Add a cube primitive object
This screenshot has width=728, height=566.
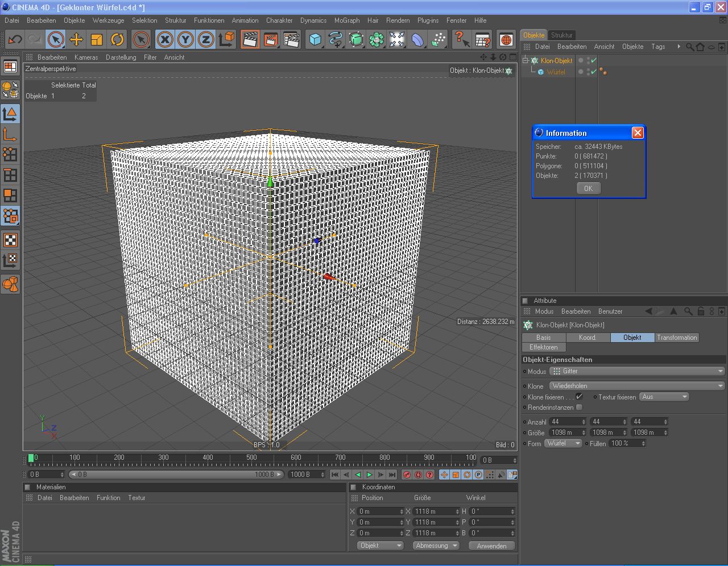tap(315, 39)
